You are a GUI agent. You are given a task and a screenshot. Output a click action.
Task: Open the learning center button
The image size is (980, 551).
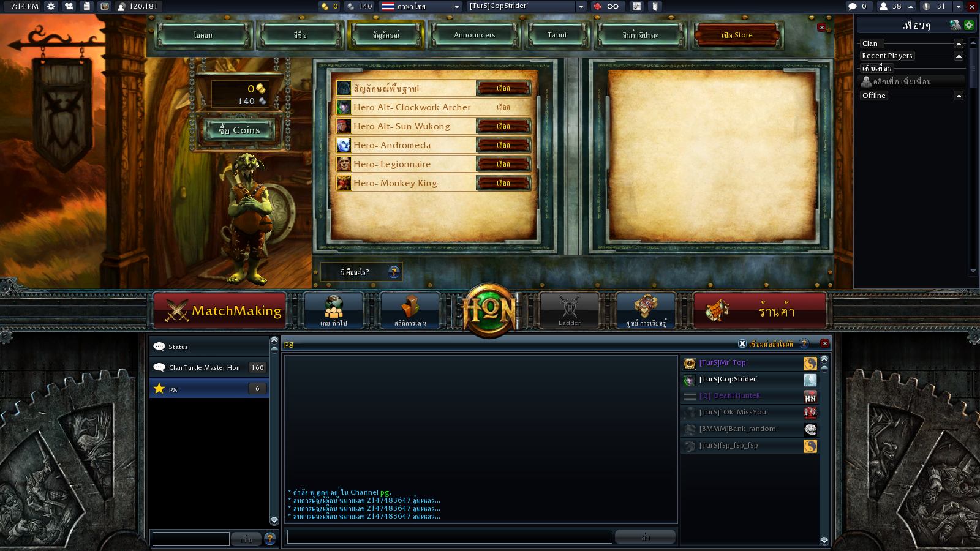(x=646, y=310)
